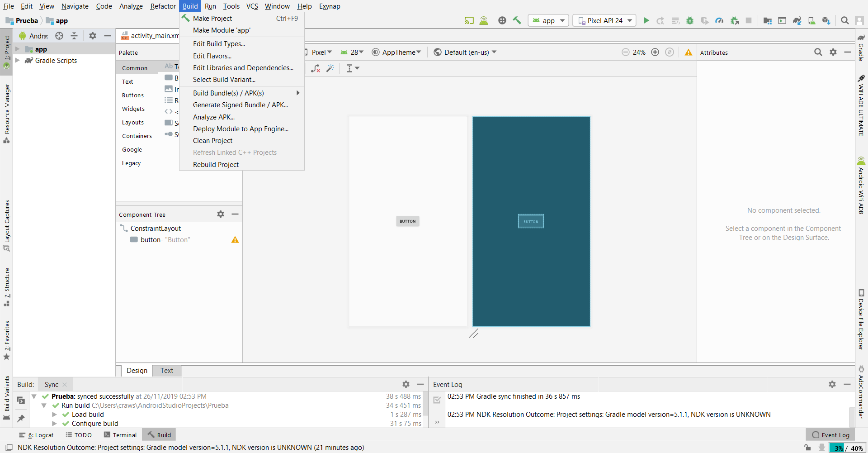Open project panel gear settings
Screen dimensions: 868x453
click(x=93, y=36)
